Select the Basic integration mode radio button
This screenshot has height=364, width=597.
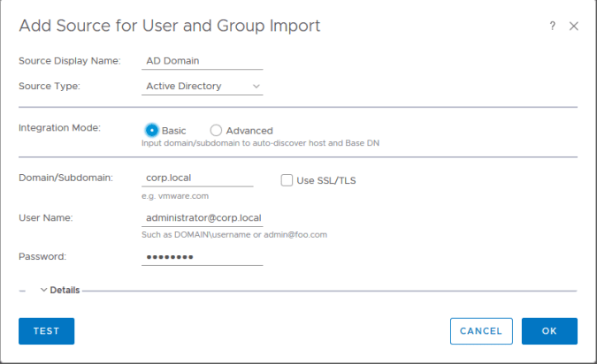(152, 130)
